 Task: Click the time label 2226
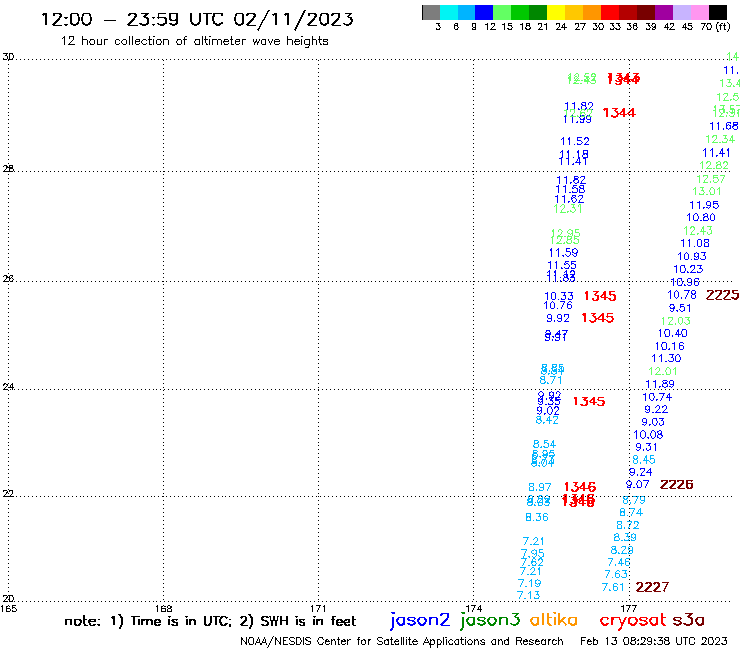[676, 484]
